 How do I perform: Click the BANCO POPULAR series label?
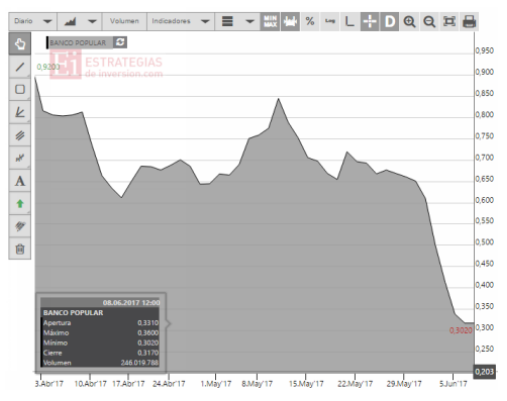78,43
